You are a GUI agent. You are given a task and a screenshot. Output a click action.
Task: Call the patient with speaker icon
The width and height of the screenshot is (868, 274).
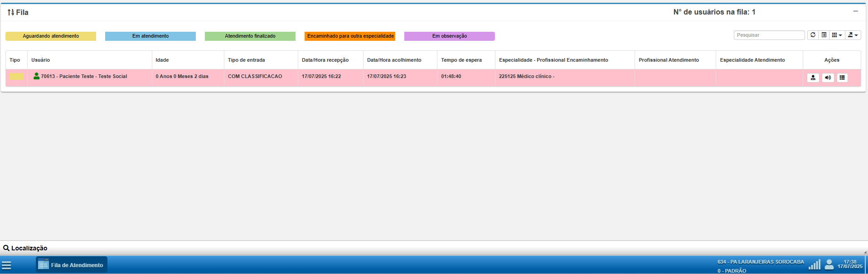828,78
